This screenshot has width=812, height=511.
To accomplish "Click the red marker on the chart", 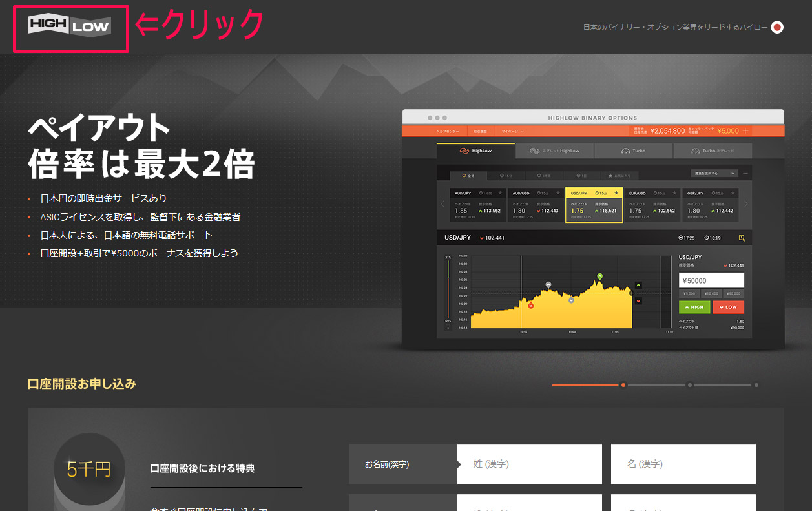I will 530,305.
